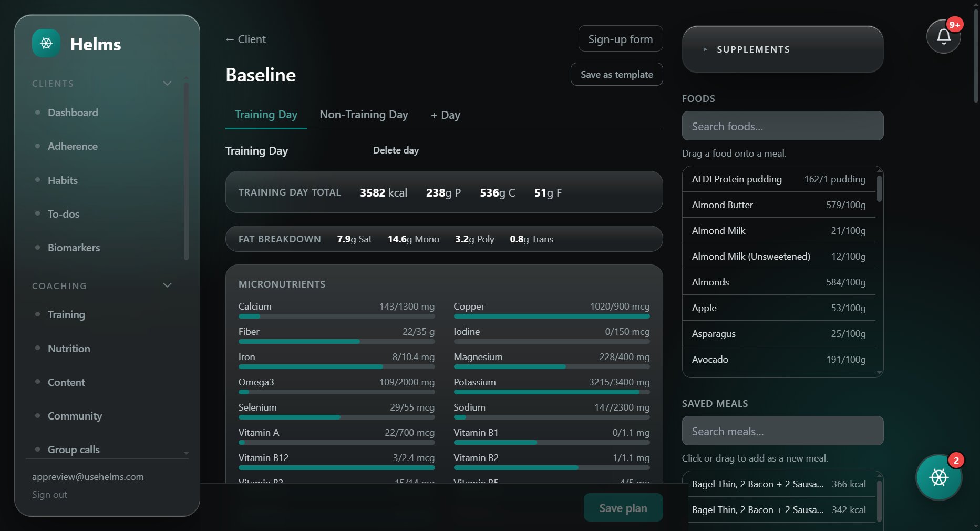Click Magnesium 228/400 mg value

624,357
